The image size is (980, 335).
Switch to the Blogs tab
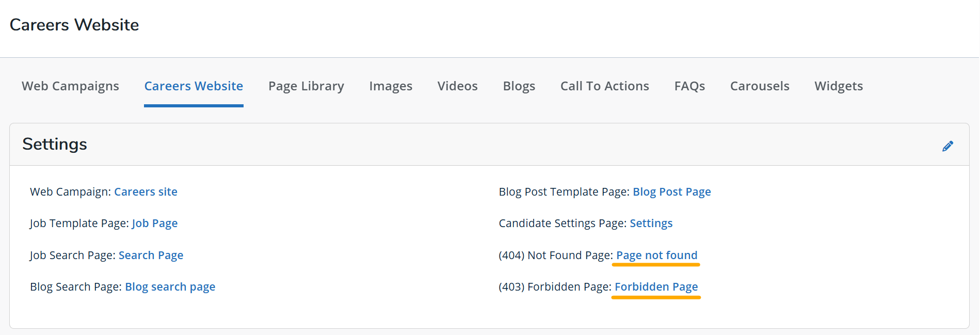[x=519, y=86]
